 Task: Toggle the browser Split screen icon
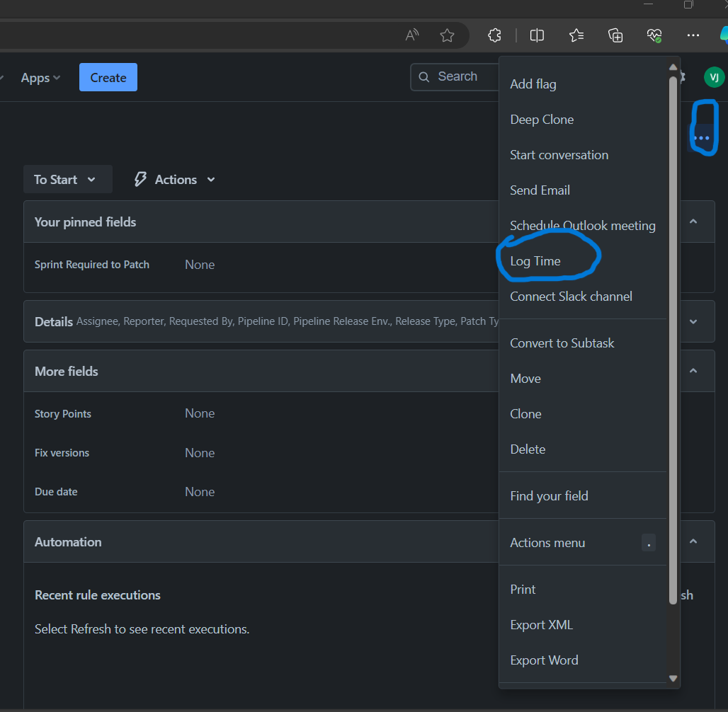coord(537,35)
